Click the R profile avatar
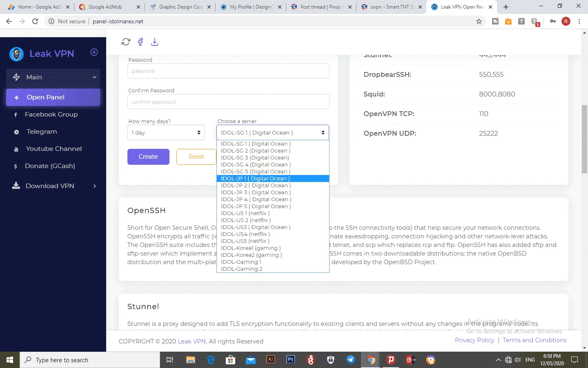The image size is (588, 368). tap(566, 21)
